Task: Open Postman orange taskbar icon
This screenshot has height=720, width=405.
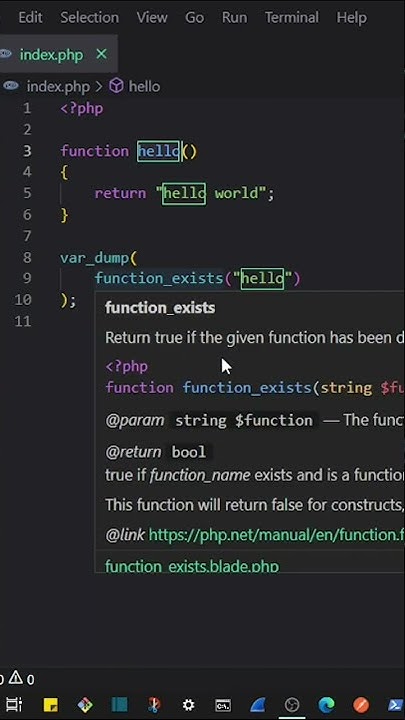Action: 361,704
